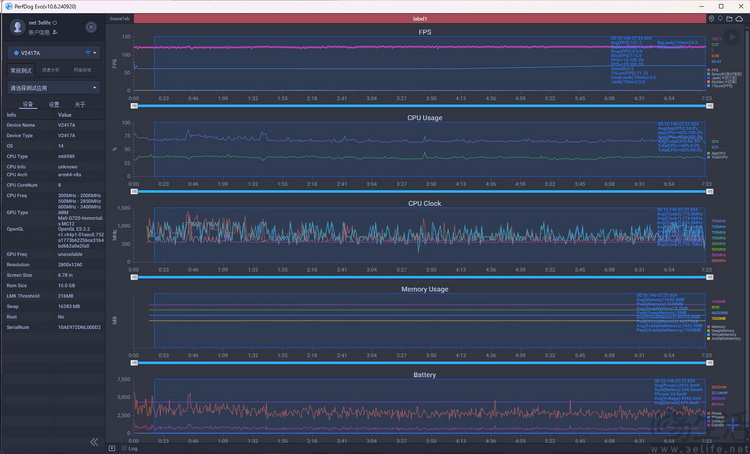Click the SceneTab label
This screenshot has width=750, height=454.
[120, 19]
